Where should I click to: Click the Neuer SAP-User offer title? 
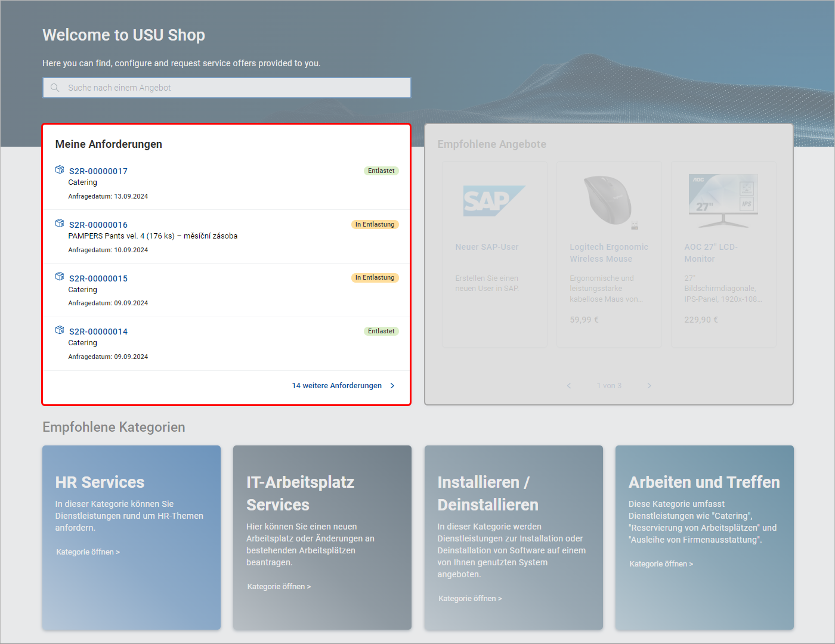pos(487,247)
